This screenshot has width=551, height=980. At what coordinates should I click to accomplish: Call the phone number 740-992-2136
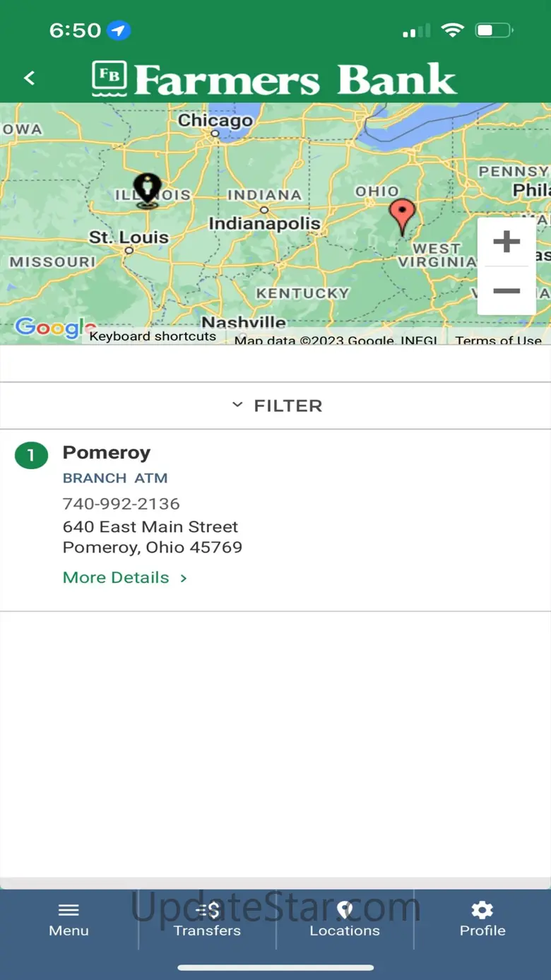tap(122, 504)
